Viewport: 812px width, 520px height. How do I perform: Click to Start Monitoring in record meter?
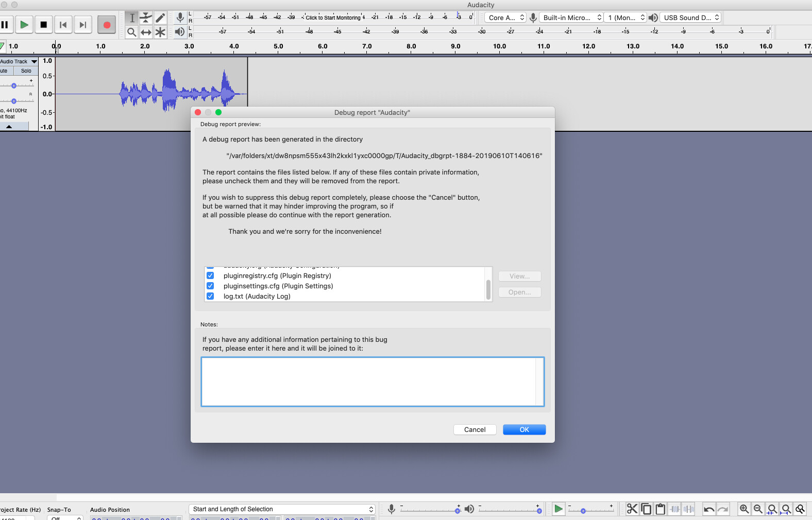point(333,18)
